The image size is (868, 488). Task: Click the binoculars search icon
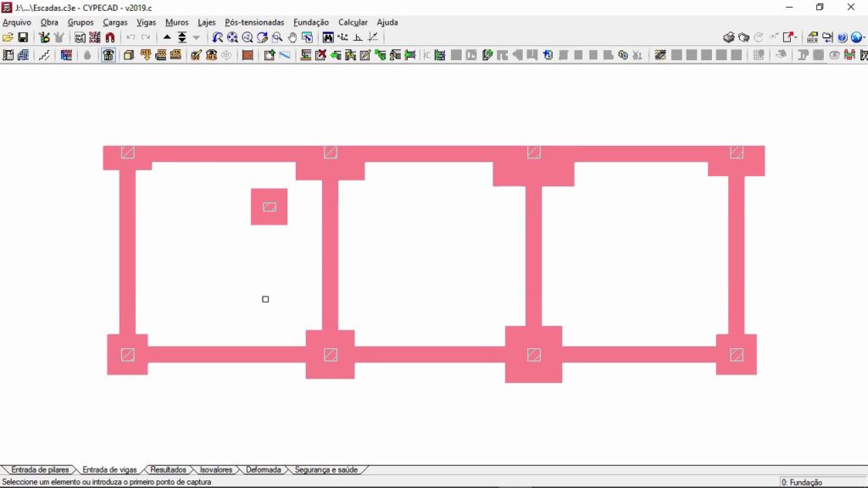tap(327, 37)
